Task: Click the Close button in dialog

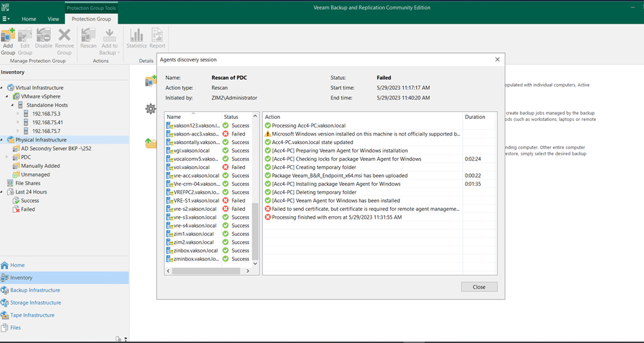Action: pos(479,287)
